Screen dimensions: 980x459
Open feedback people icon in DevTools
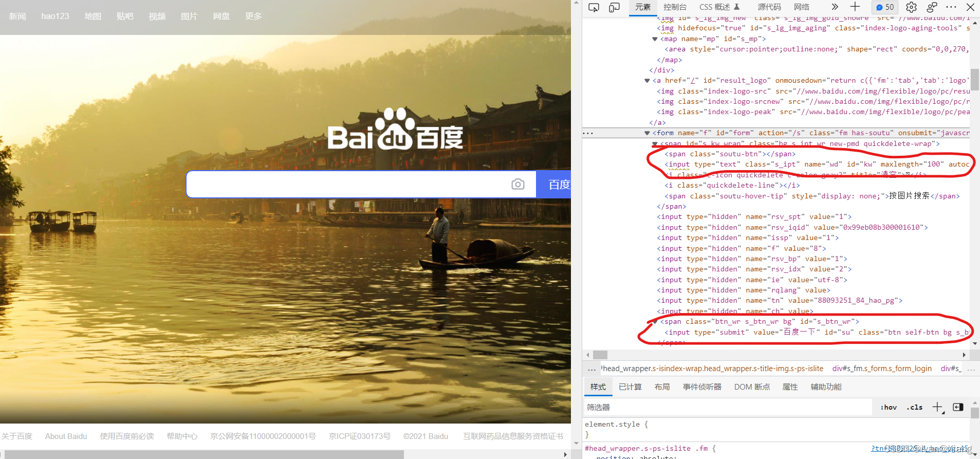click(x=932, y=7)
